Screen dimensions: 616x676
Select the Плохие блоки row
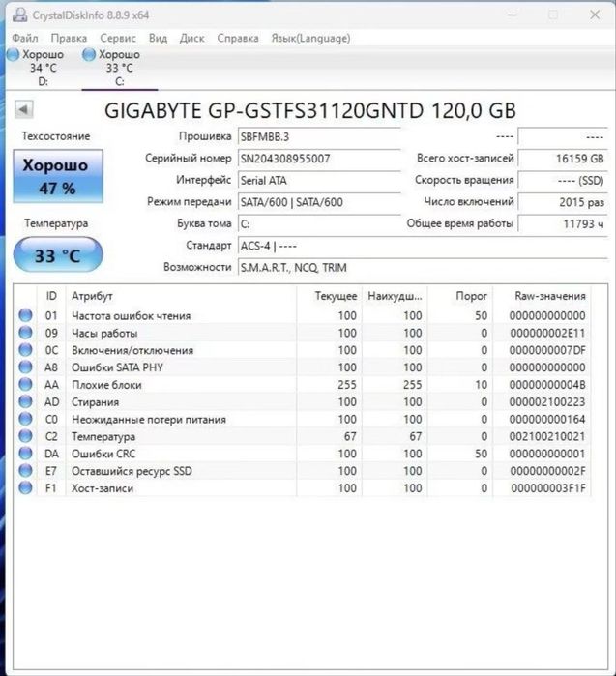point(304,384)
